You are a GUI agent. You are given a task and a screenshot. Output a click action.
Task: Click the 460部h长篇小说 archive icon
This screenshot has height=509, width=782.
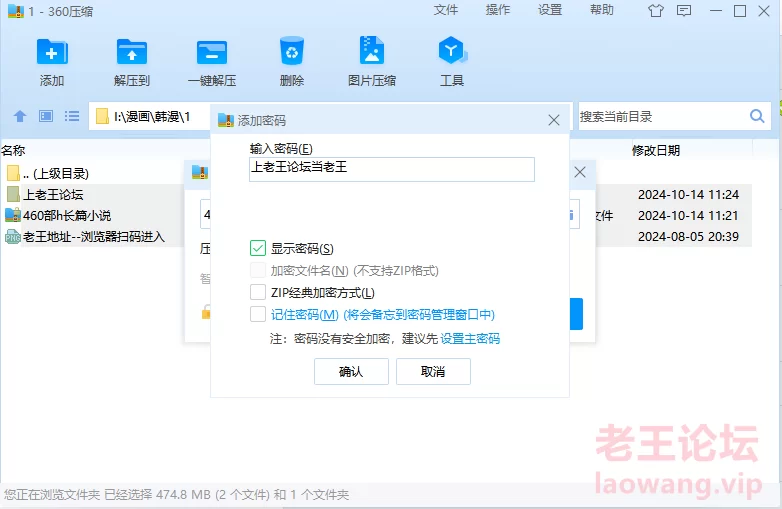(13, 215)
